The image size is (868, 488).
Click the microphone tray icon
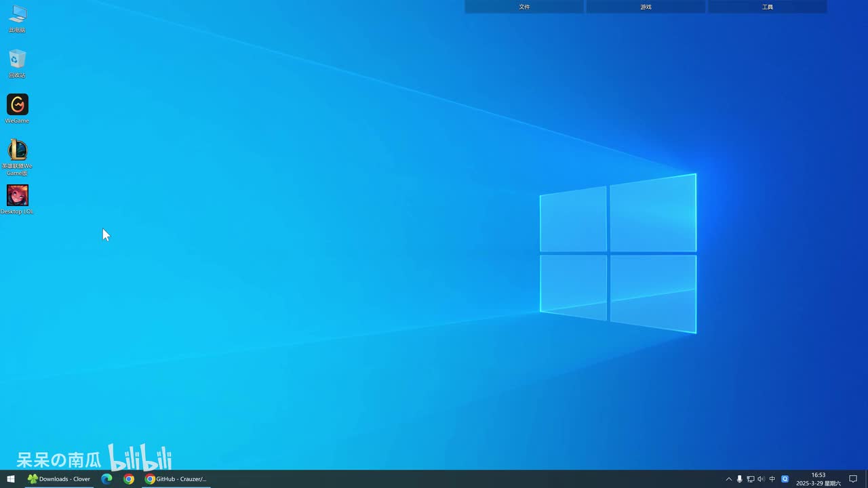tap(739, 479)
